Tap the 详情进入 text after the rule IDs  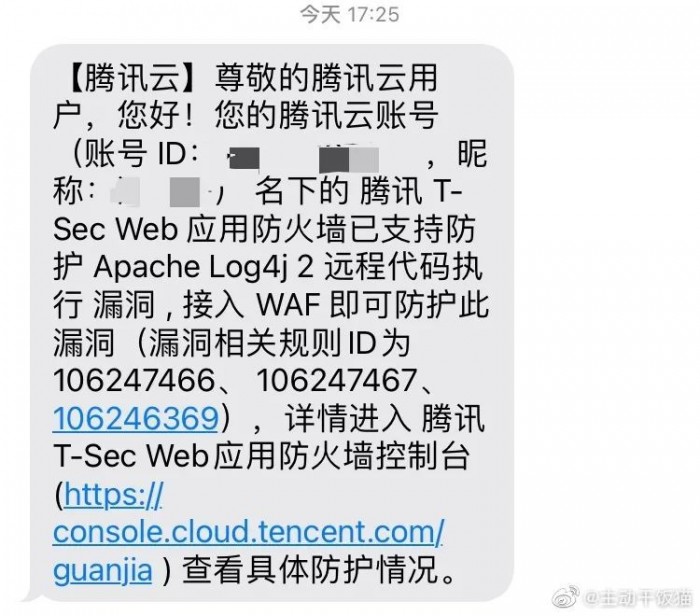[348, 418]
